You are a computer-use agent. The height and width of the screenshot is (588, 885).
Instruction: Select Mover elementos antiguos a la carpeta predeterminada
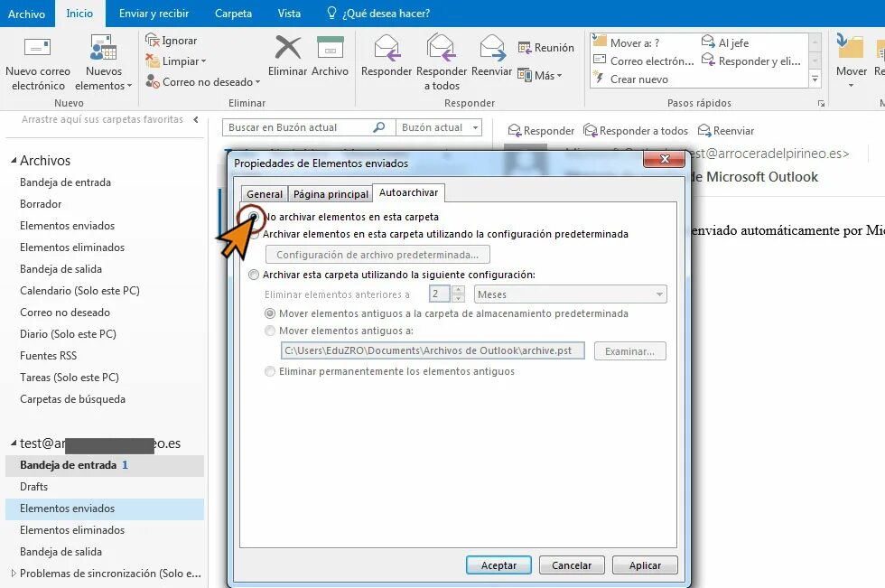[270, 313]
